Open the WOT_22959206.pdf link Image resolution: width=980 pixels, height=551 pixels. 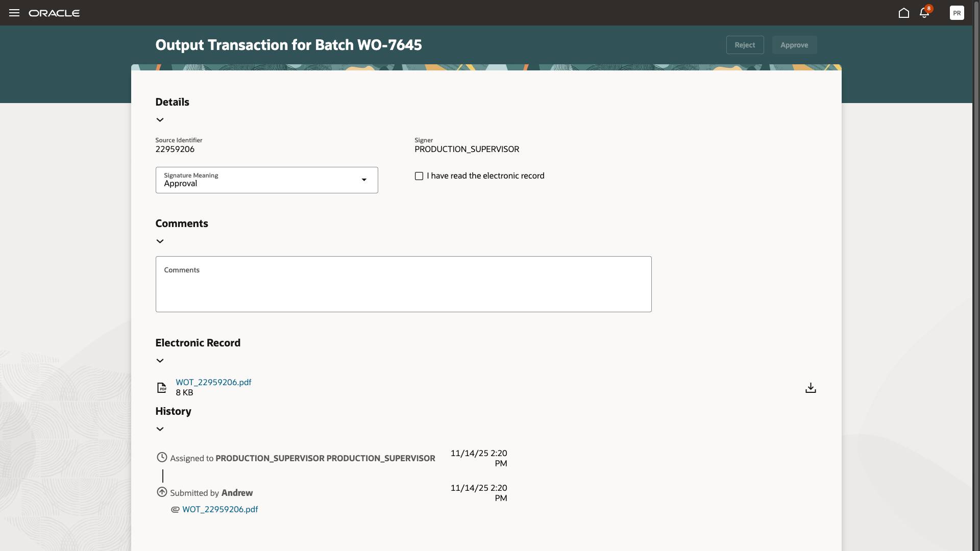click(x=213, y=382)
